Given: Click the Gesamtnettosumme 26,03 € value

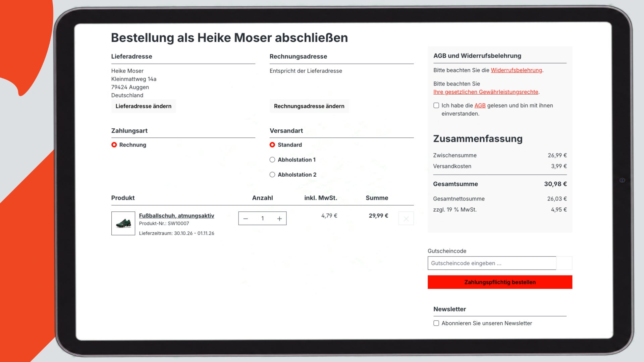Looking at the screenshot, I should 557,199.
